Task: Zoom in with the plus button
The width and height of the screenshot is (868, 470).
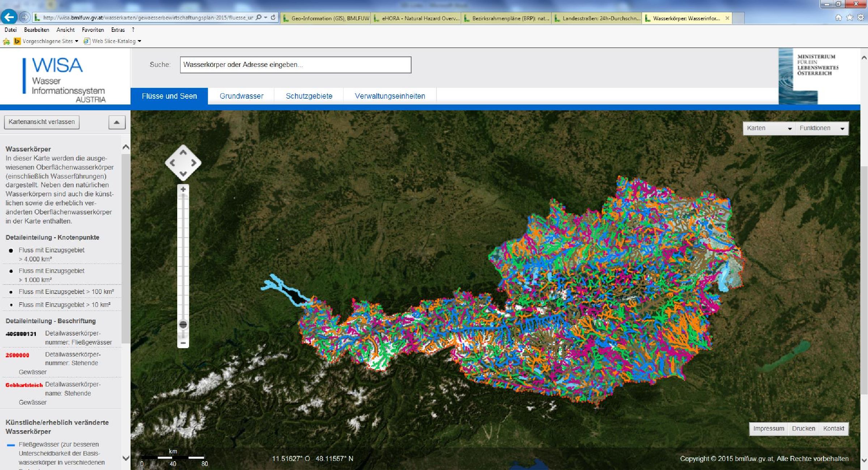Action: [183, 189]
